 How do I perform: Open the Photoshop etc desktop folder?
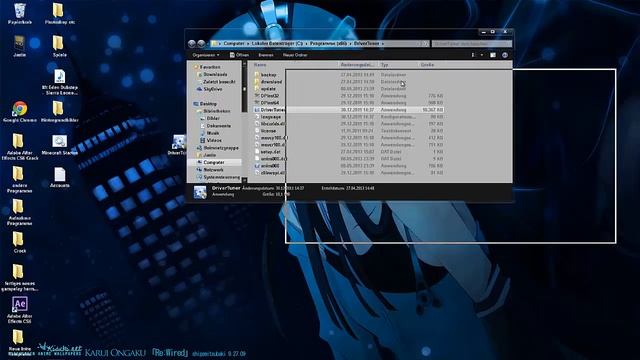point(60,13)
